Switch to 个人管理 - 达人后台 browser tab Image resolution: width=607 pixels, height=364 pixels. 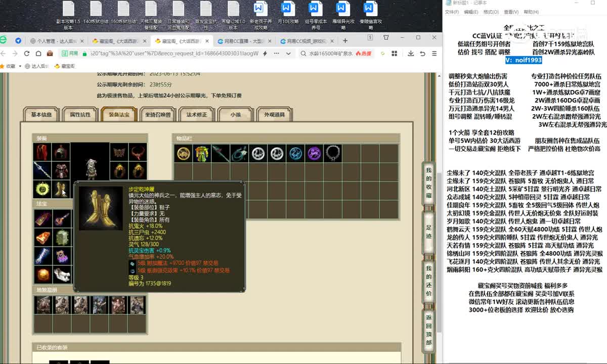56,41
